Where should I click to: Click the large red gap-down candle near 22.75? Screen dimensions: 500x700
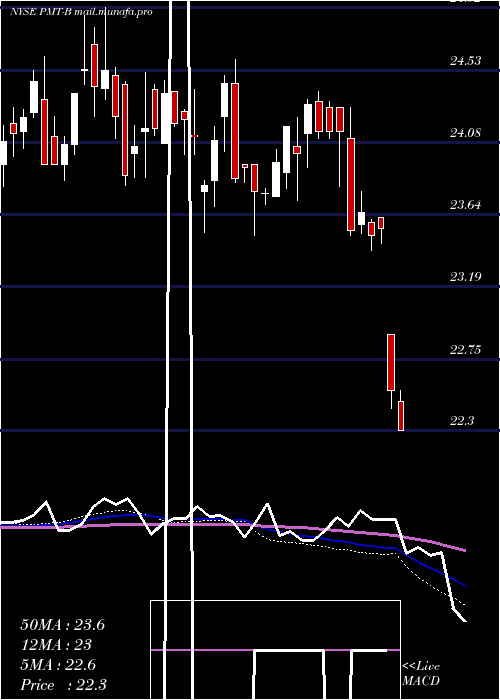(391, 362)
